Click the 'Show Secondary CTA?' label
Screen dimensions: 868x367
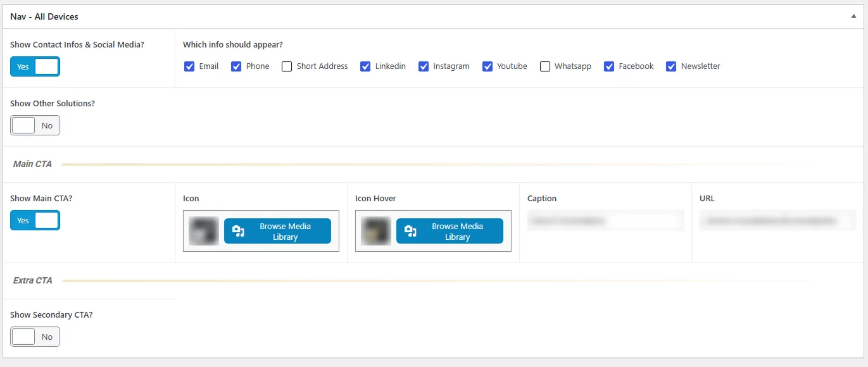point(51,315)
